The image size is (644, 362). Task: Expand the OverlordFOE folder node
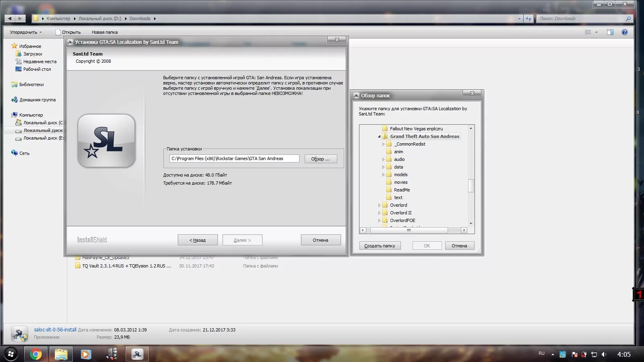(379, 220)
